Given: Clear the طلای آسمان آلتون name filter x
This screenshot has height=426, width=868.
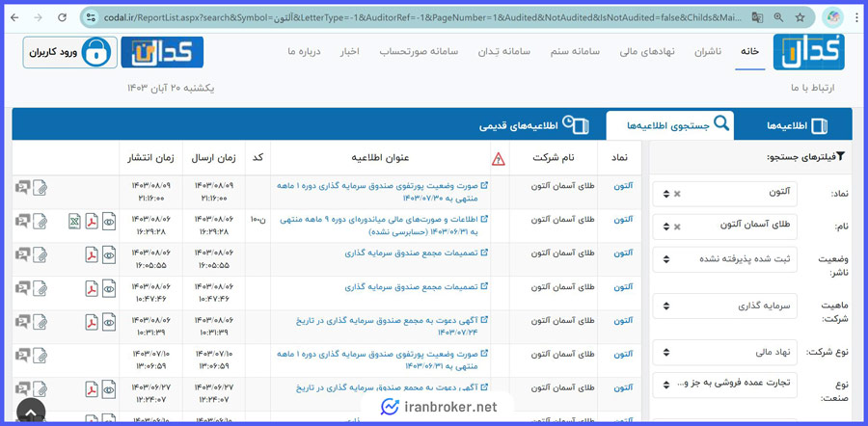Looking at the screenshot, I should tap(677, 226).
